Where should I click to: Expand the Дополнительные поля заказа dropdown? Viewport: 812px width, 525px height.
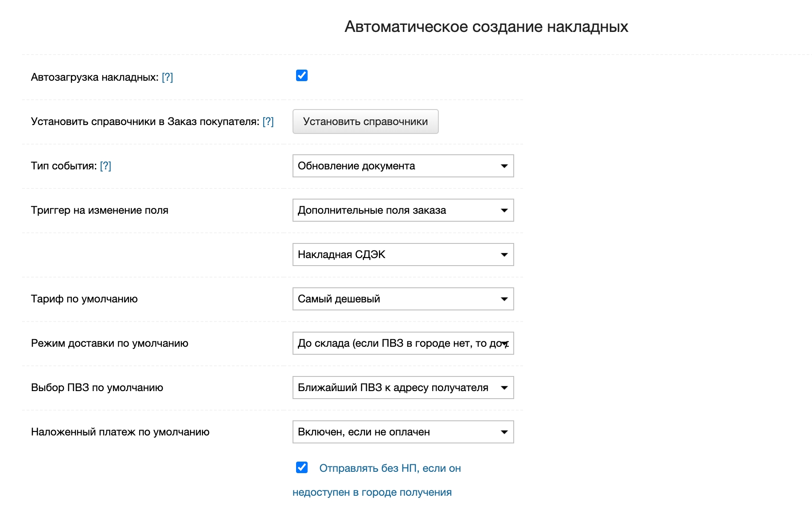coord(403,210)
